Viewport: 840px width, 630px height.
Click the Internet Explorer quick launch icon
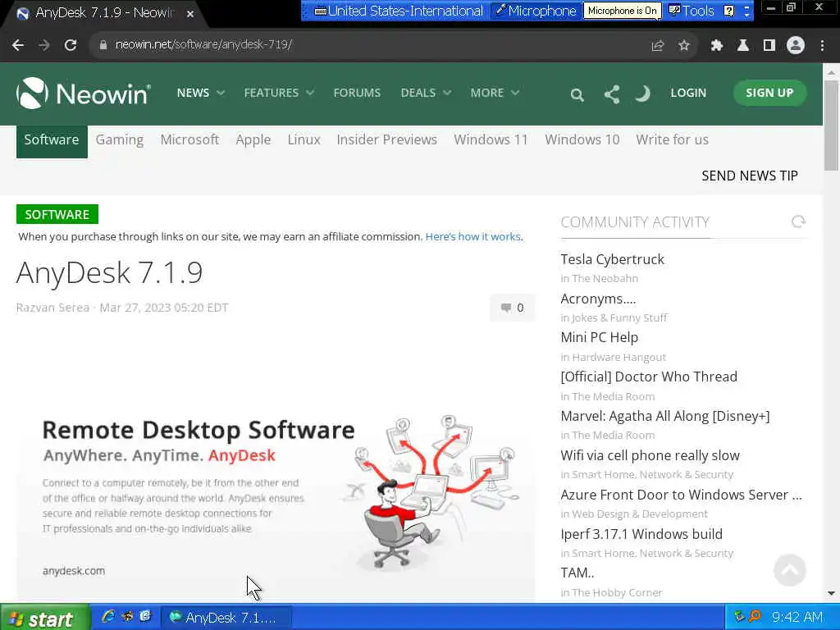tap(107, 617)
